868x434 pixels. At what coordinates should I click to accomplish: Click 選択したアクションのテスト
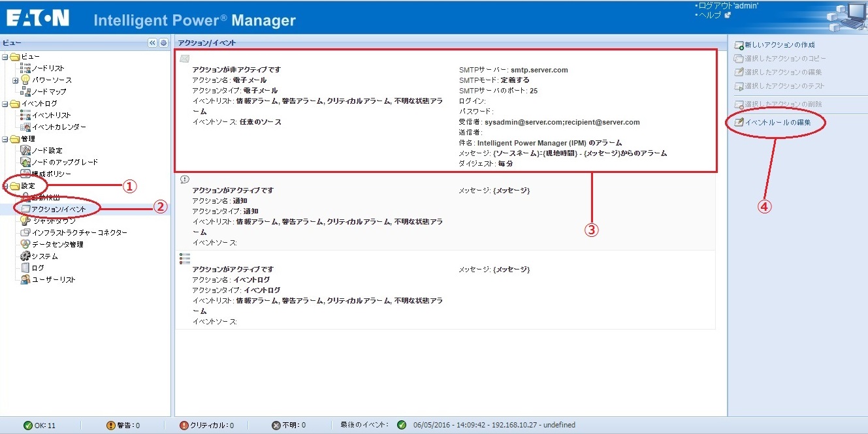pos(784,86)
